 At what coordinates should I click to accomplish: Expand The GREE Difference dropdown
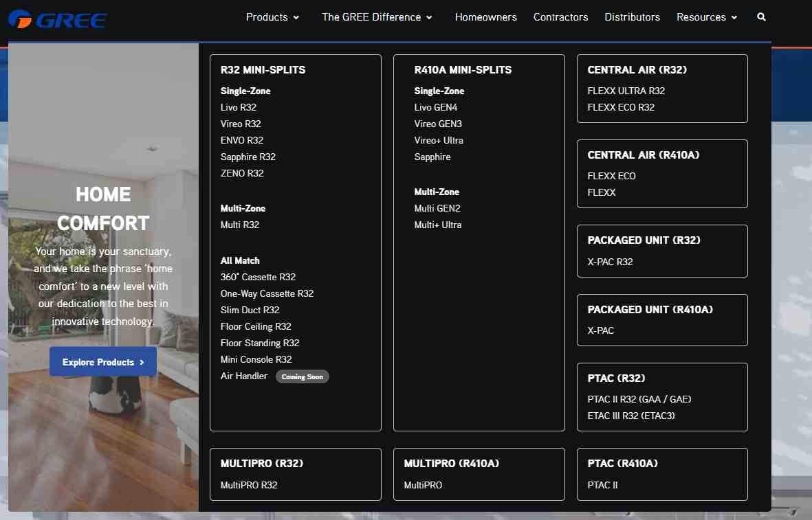(377, 17)
